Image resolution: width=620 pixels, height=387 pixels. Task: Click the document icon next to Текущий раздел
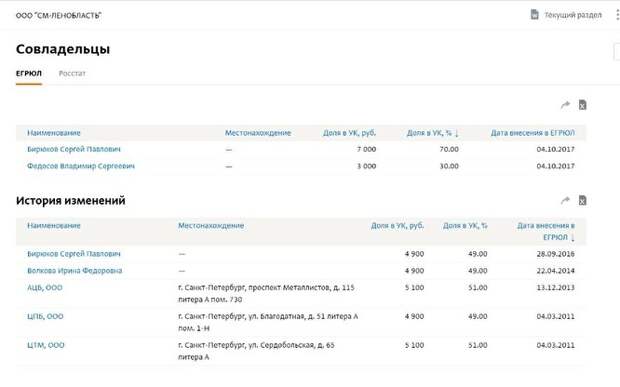coord(534,15)
